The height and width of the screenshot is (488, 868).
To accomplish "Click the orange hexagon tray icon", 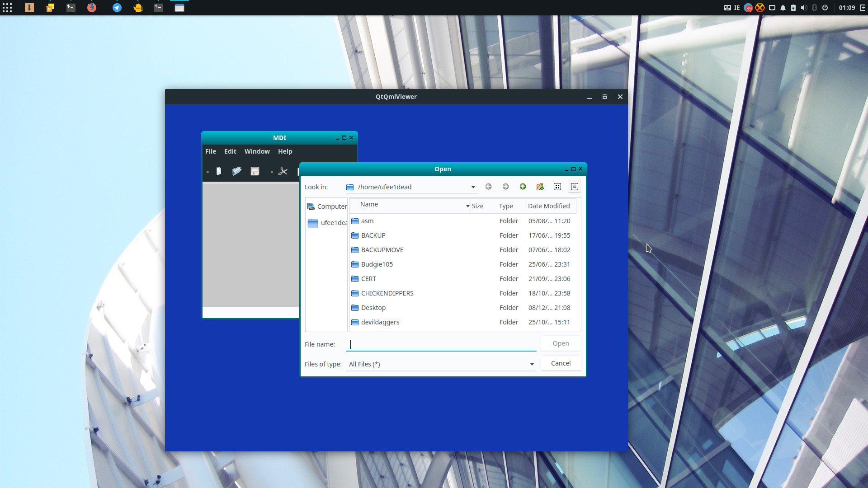I will pos(760,8).
